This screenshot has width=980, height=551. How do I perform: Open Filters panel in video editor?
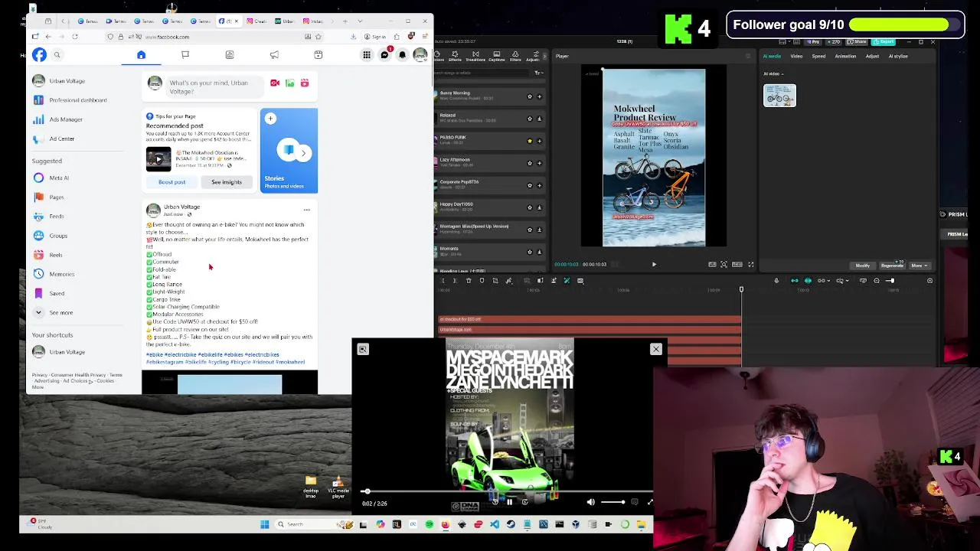point(515,56)
